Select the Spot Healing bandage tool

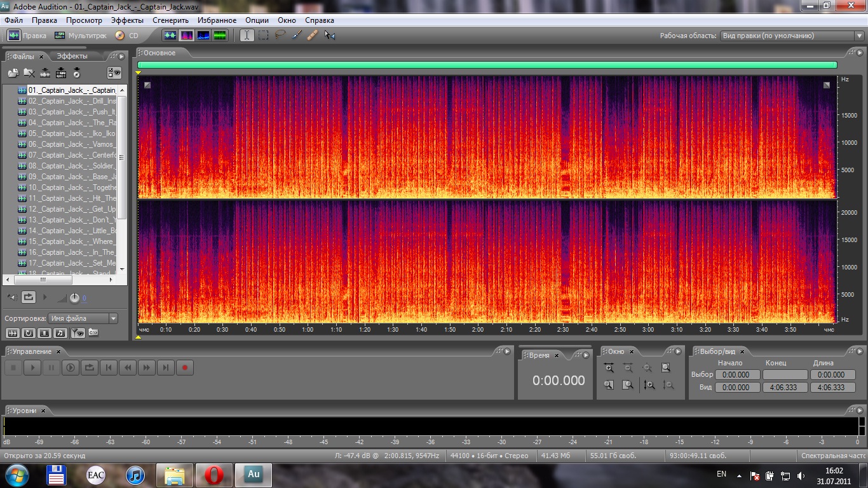pyautogui.click(x=313, y=36)
